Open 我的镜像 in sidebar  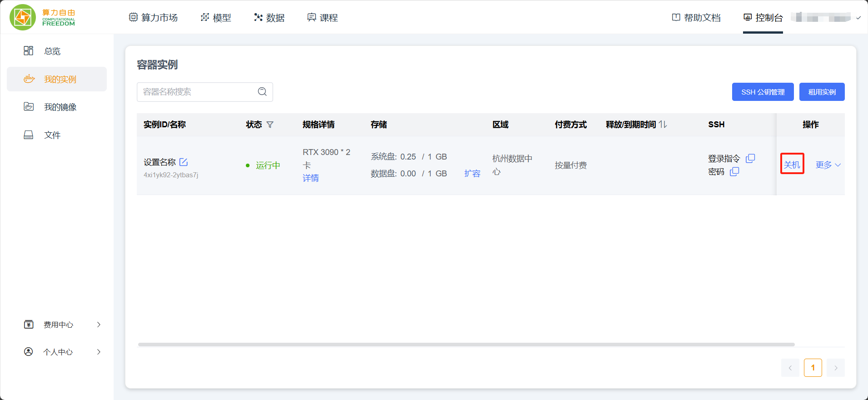click(57, 107)
